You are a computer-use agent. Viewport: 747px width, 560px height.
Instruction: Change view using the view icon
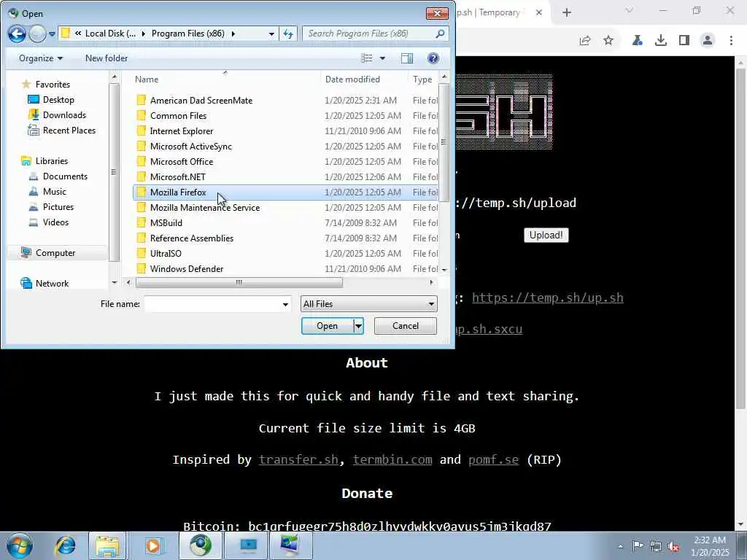point(367,58)
